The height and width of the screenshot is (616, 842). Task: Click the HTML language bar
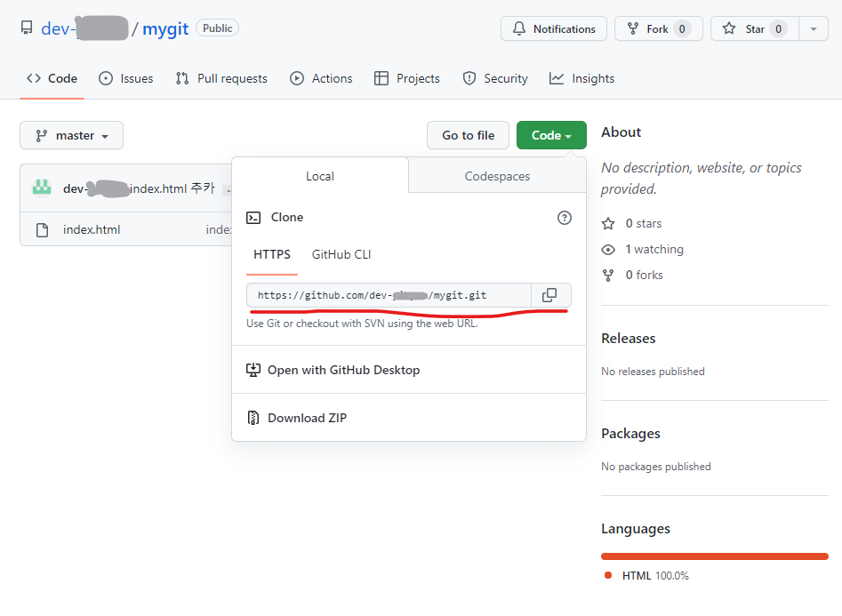(x=715, y=556)
